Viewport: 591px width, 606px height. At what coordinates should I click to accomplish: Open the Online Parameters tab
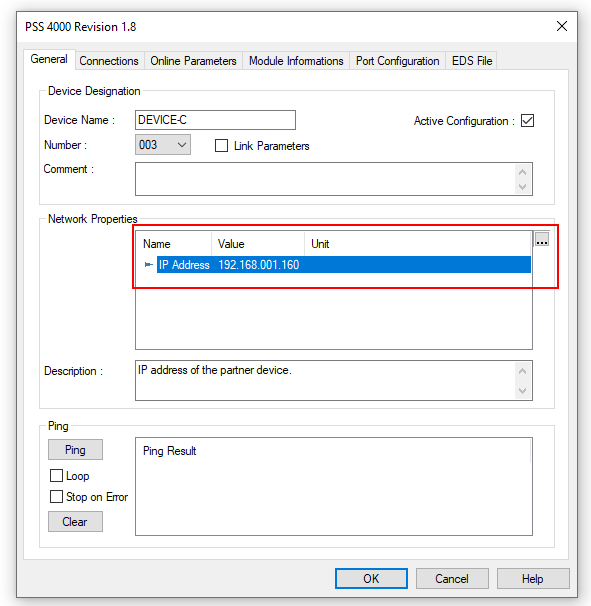(193, 61)
